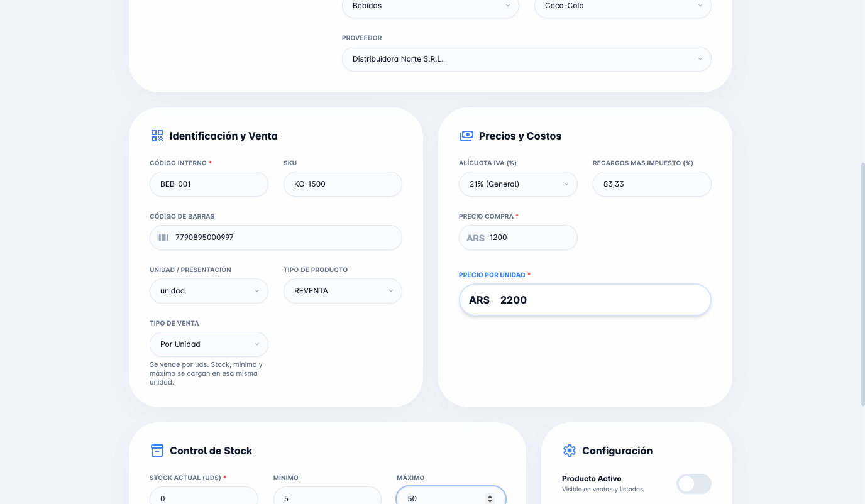Open the Unidad / Presentación dropdown

(x=209, y=291)
